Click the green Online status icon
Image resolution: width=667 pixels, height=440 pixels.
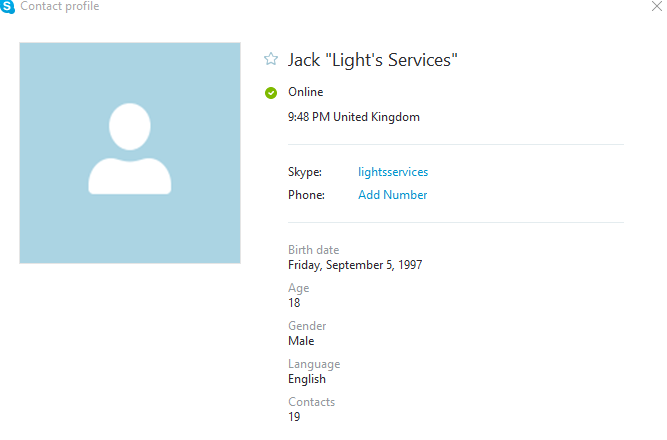pyautogui.click(x=270, y=93)
